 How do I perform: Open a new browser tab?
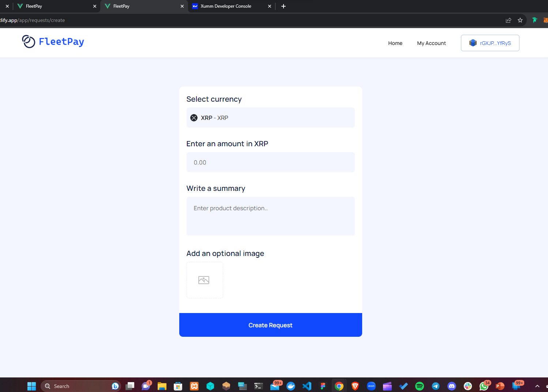[x=284, y=6]
